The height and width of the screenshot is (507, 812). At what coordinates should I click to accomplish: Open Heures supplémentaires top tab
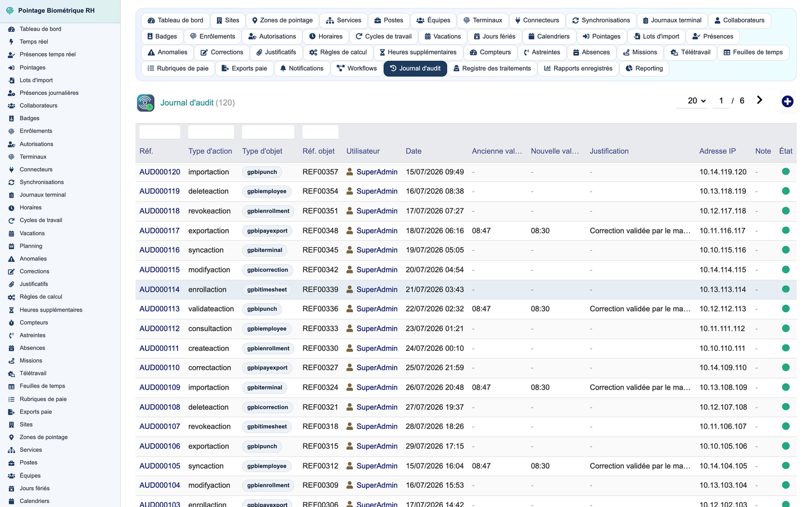[x=418, y=52]
